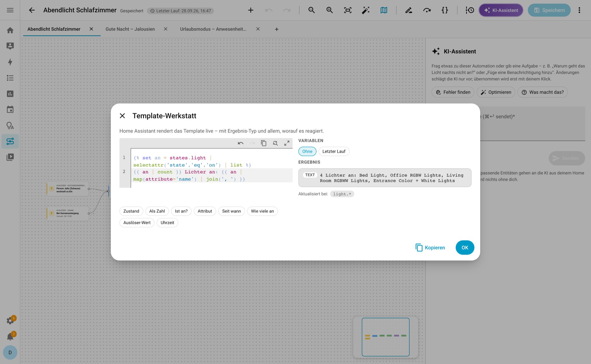Viewport: 591px width, 364px height.
Task: Fit the flow to the screen
Action: point(348,10)
